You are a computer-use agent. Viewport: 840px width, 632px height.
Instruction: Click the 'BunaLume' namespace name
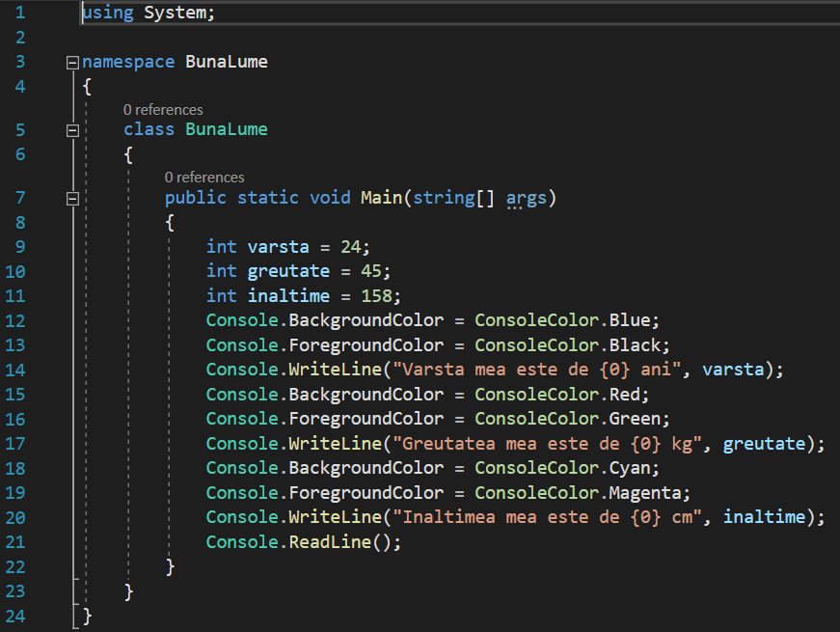(226, 62)
